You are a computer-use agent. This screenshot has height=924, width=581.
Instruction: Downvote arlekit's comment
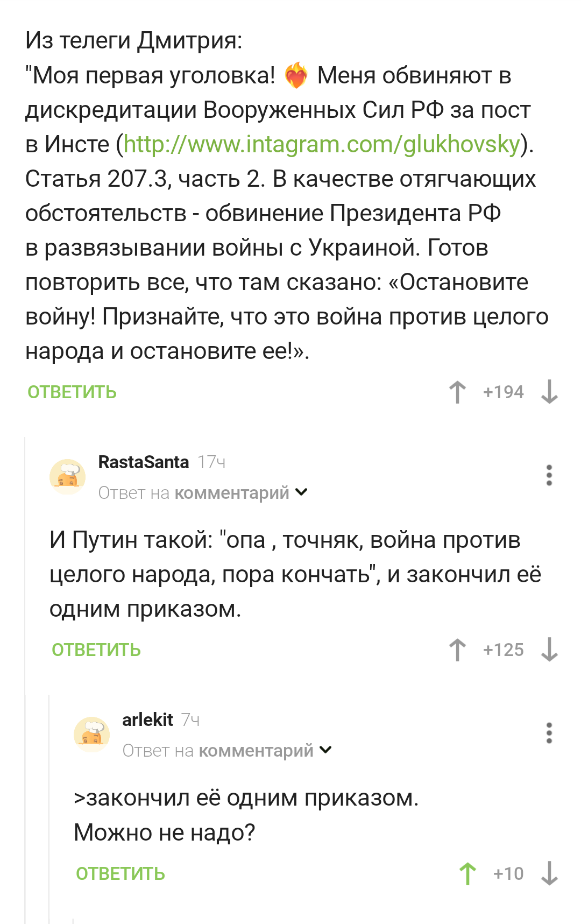coord(549,873)
